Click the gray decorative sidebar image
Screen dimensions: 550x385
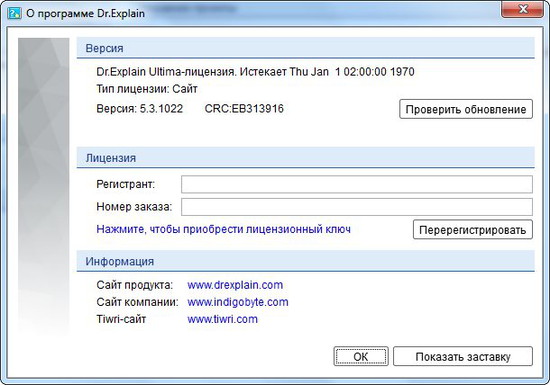coord(43,186)
